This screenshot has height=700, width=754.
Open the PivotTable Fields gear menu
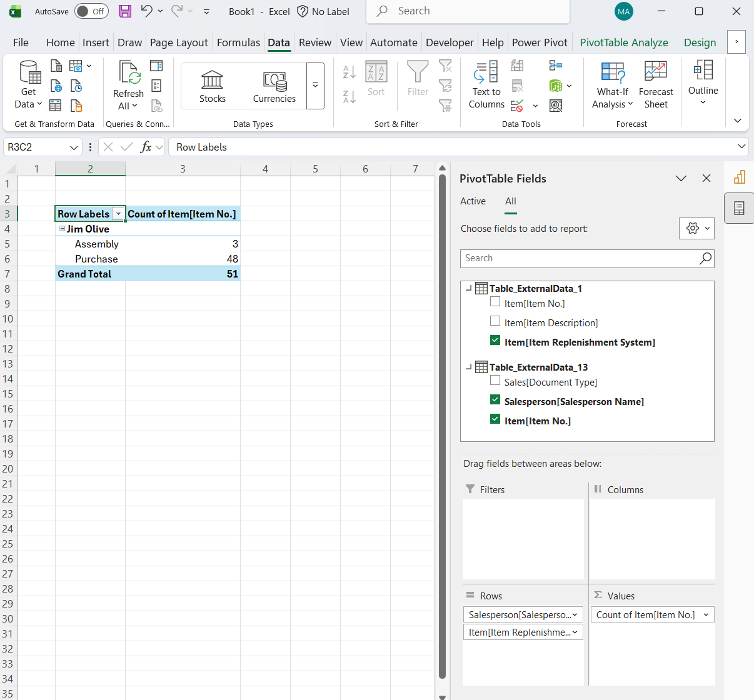click(x=696, y=228)
